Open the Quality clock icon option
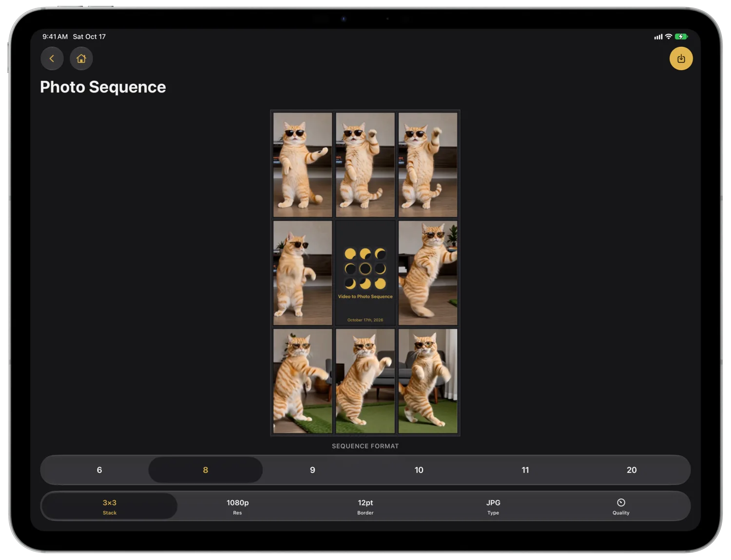 [621, 506]
